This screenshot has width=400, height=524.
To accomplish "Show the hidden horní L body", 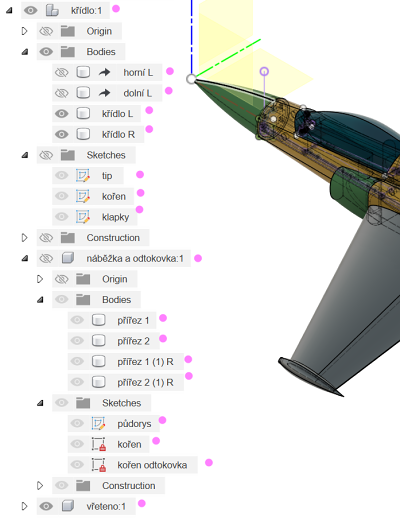I will pos(61,72).
